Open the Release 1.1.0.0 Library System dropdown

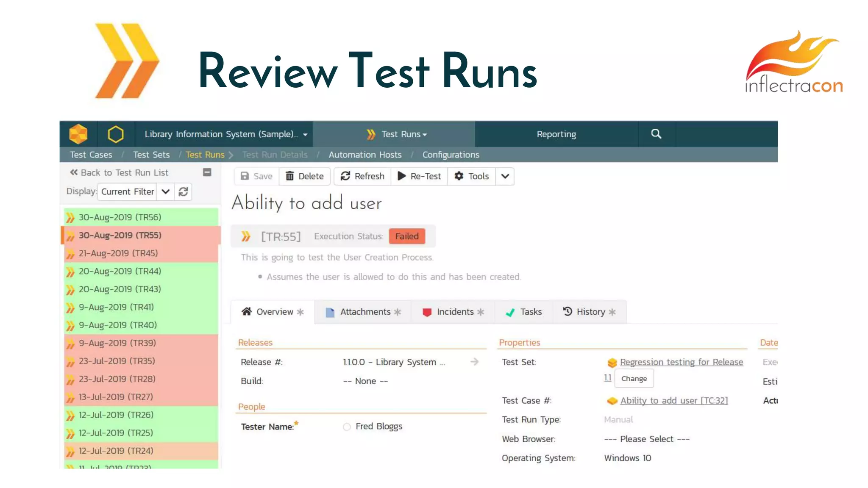click(394, 362)
